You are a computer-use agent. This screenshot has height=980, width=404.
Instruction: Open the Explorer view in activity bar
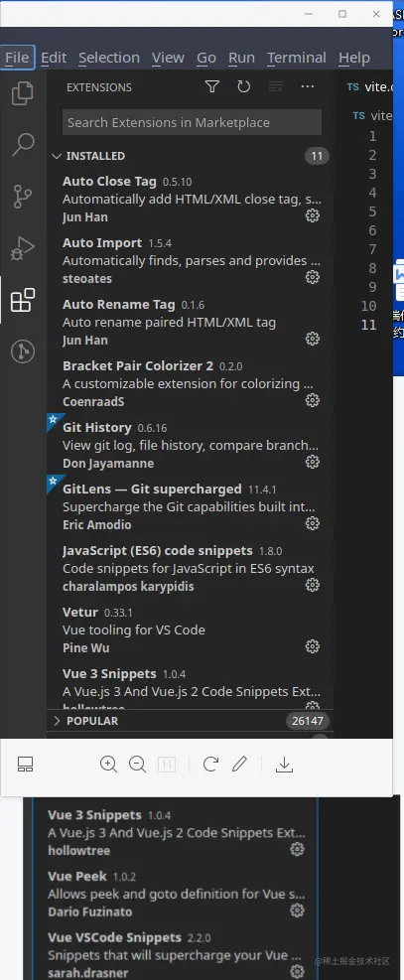23,93
